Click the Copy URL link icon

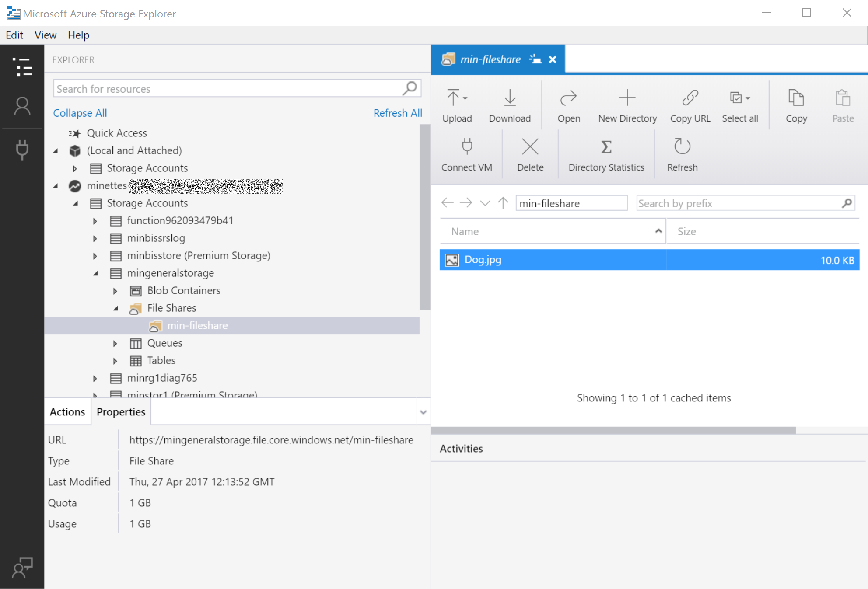(690, 98)
